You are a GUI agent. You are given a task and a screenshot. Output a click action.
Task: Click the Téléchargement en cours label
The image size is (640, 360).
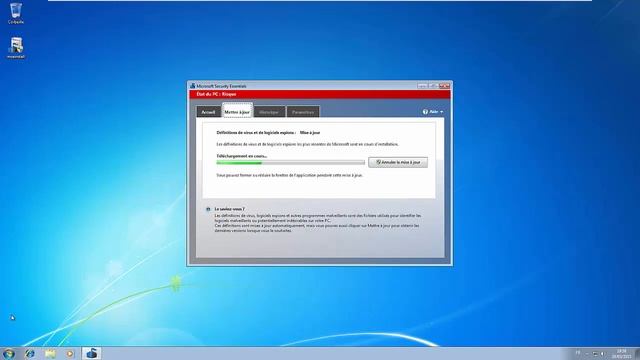(x=242, y=156)
